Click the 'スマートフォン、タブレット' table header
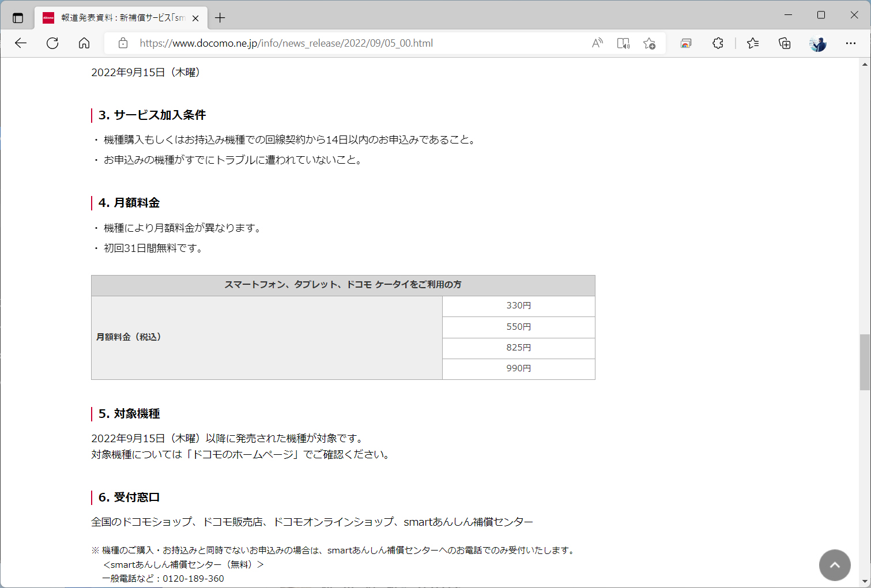871x588 pixels. 343,285
